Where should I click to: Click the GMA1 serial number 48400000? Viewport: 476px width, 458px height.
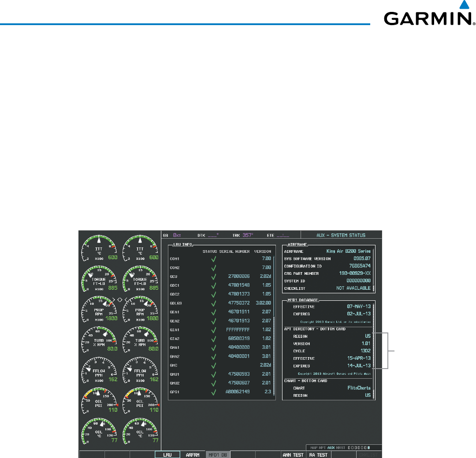[x=239, y=347]
